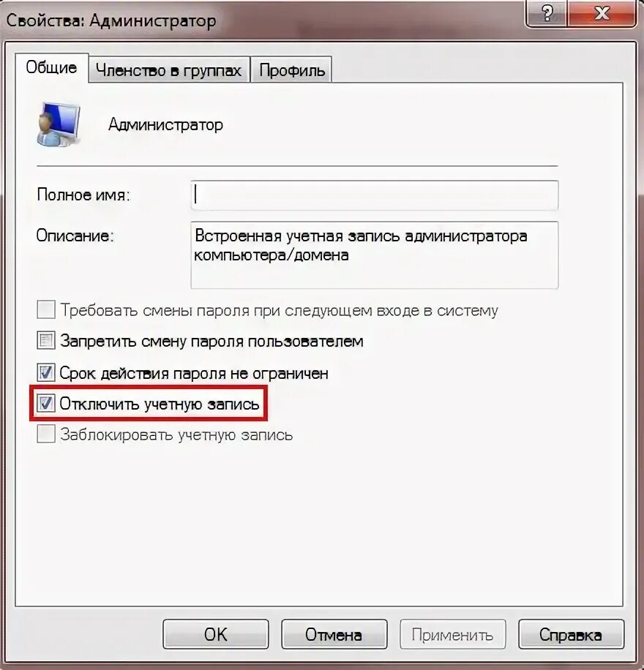Screen dimensions: 644x670
Task: Uncheck Отключить учетную запись checkbox
Action: [x=46, y=403]
